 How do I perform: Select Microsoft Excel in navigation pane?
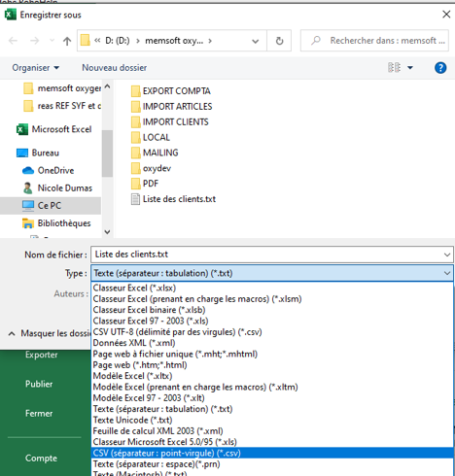tap(54, 129)
